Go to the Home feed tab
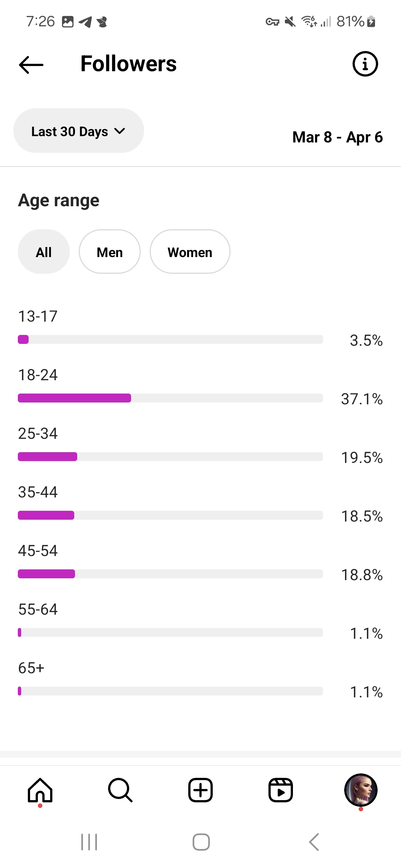The width and height of the screenshot is (401, 868). coord(40,790)
